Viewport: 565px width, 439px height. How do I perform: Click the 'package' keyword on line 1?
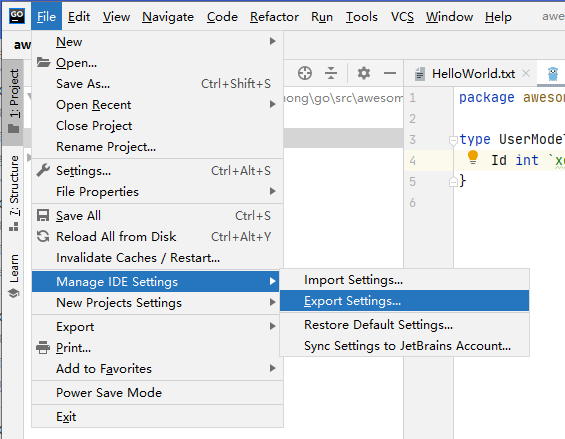click(486, 98)
